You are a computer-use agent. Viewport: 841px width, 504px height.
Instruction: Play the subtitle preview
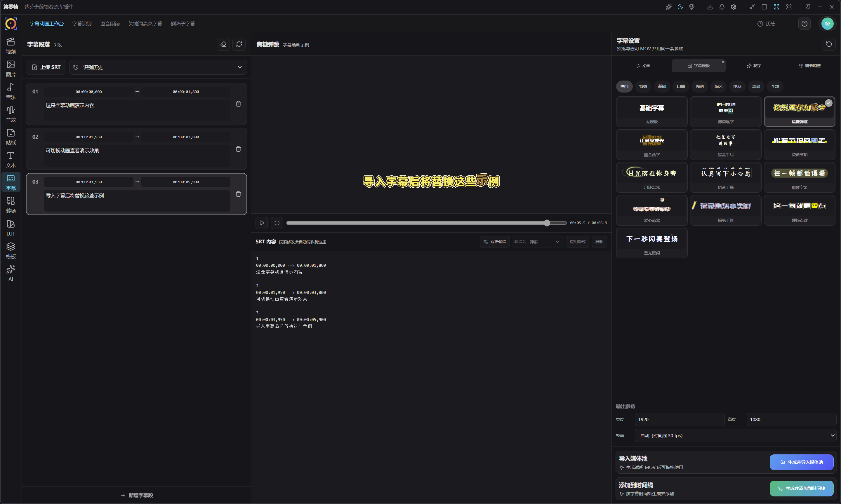tap(262, 223)
